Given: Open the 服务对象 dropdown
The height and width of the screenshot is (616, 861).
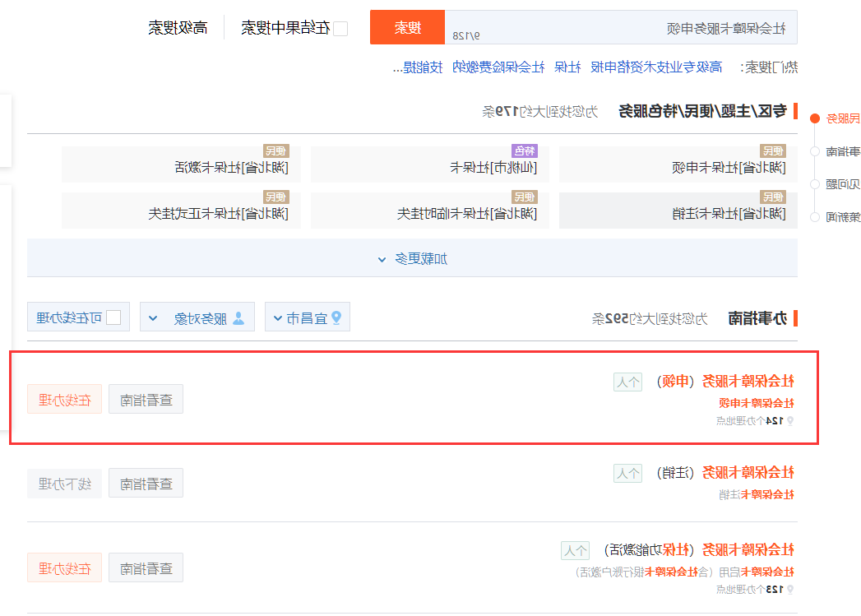Looking at the screenshot, I should 197,317.
